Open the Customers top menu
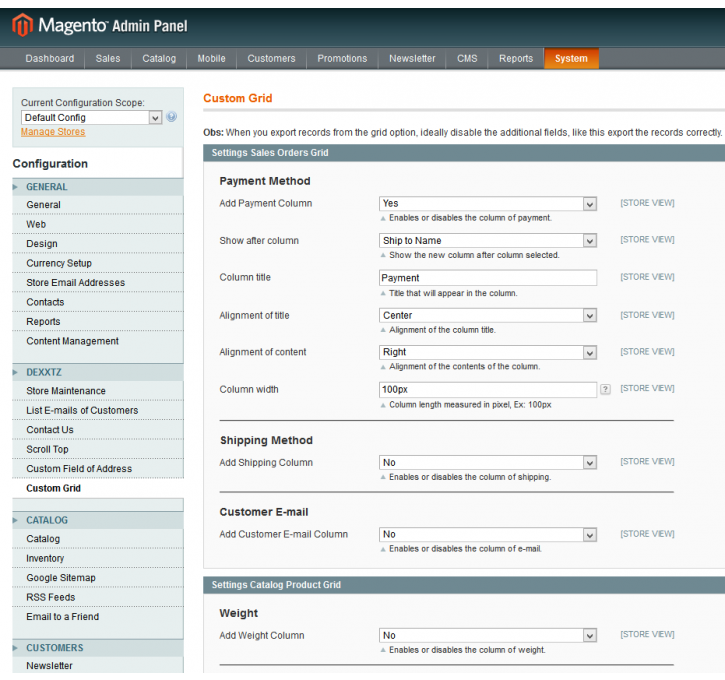 pyautogui.click(x=271, y=59)
